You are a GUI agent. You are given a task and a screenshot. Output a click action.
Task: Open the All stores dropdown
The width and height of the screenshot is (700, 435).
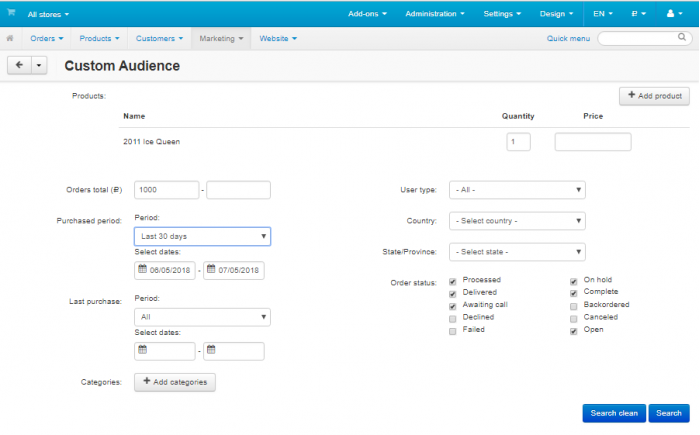(48, 14)
